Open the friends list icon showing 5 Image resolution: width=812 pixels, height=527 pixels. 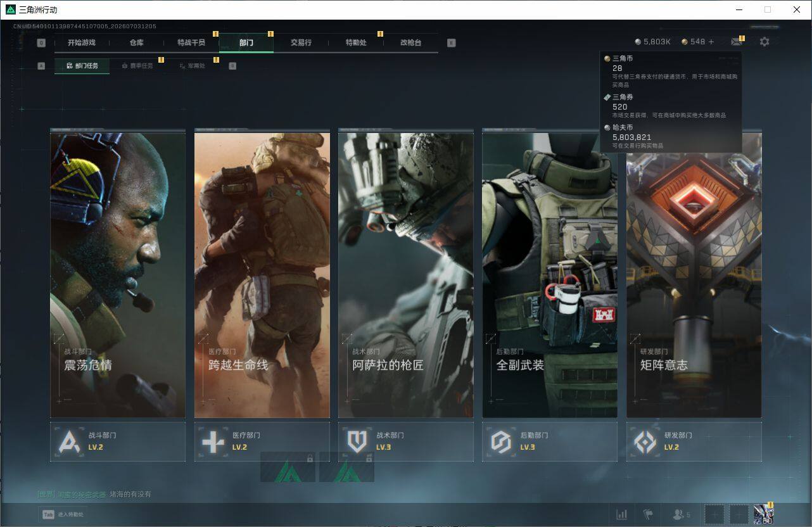pos(682,514)
